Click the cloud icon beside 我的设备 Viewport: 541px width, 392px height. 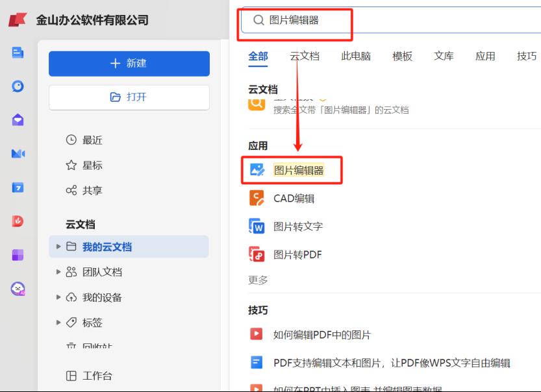point(71,297)
